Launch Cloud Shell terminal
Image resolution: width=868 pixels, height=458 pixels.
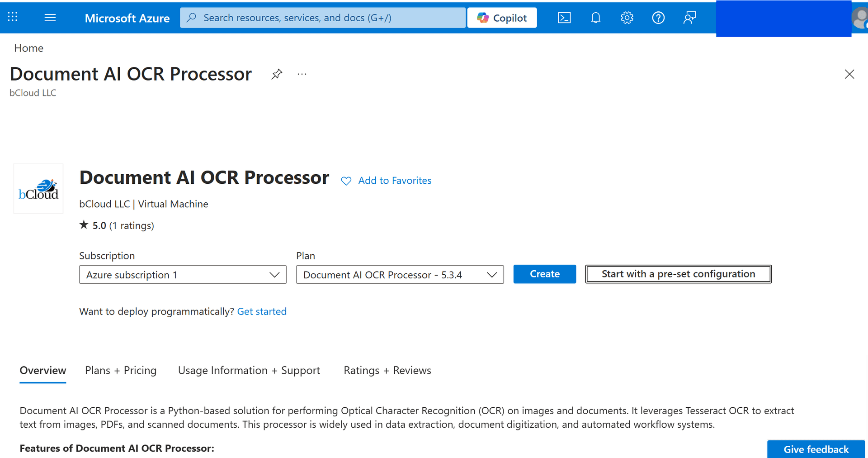(564, 18)
